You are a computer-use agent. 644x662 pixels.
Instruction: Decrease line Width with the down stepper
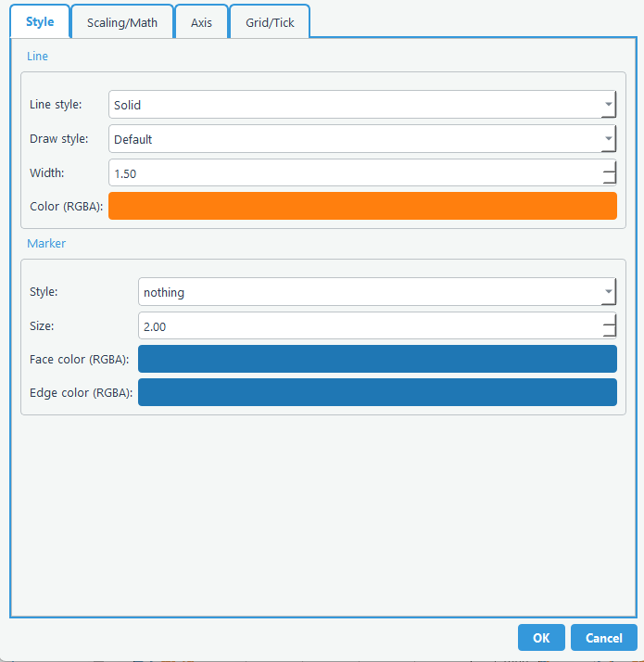click(609, 180)
